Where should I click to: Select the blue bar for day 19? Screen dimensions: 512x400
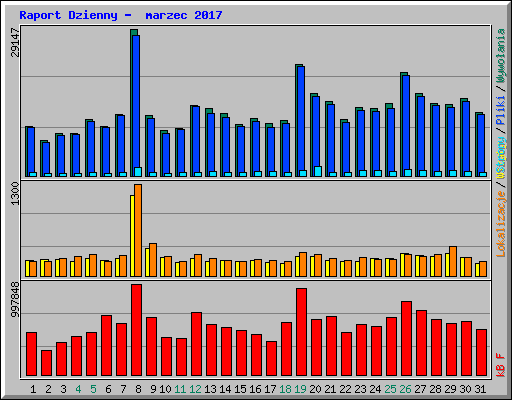coord(301,121)
